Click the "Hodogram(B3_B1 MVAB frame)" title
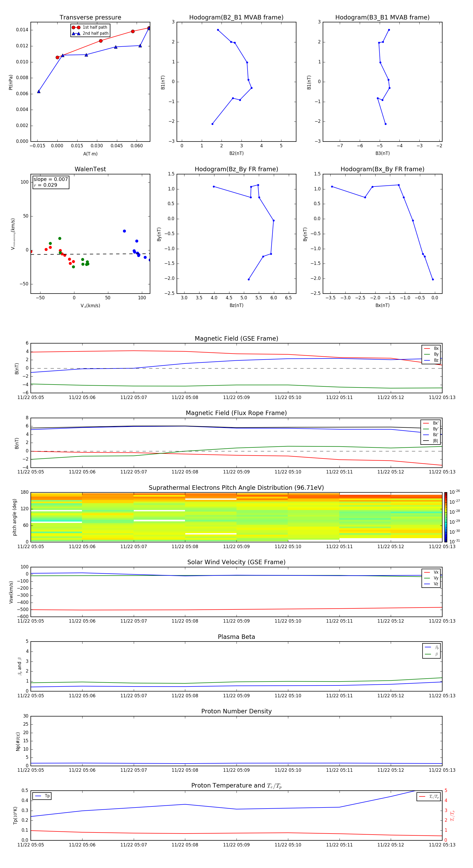Viewport: 473px width, 868px height. [x=382, y=18]
